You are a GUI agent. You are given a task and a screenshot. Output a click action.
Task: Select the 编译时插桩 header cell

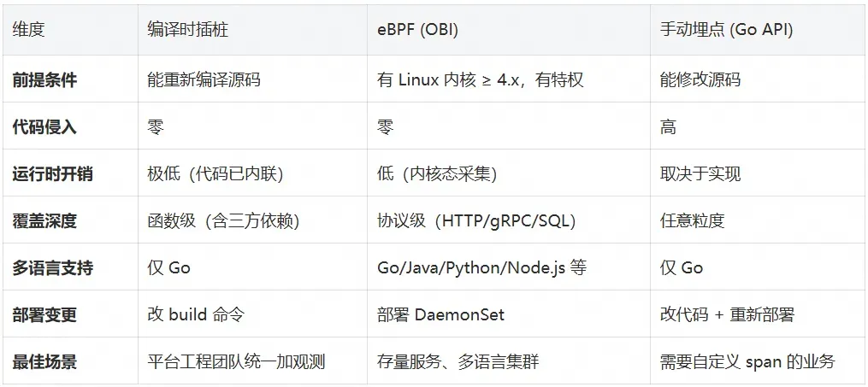click(x=187, y=30)
